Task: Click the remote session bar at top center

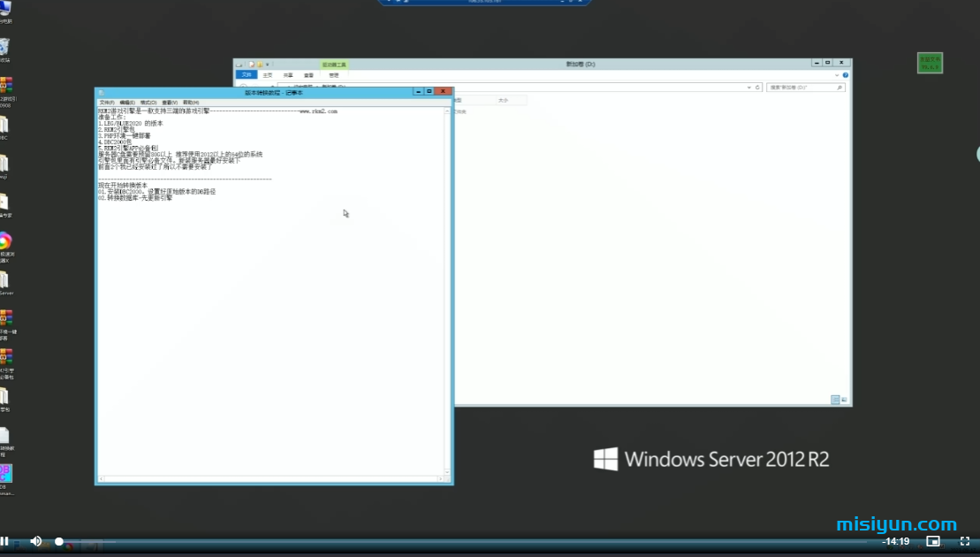Action: coord(484,2)
